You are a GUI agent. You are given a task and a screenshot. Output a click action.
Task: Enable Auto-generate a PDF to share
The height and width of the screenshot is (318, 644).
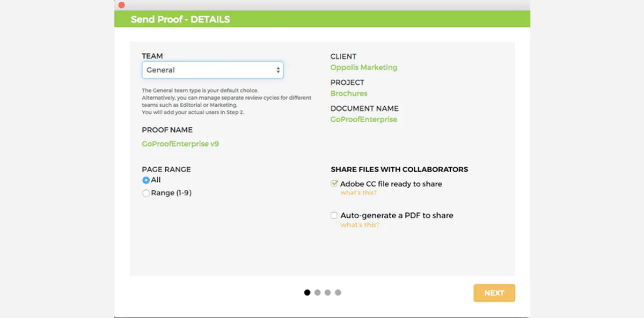tap(334, 215)
